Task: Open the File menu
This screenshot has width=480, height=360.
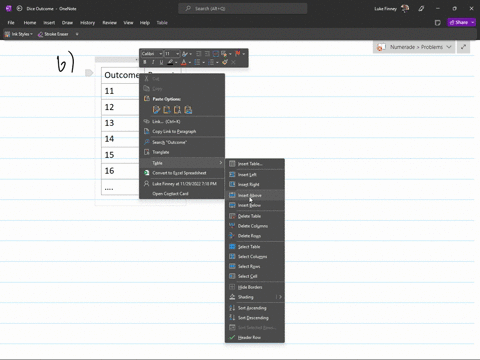Action: 11,23
